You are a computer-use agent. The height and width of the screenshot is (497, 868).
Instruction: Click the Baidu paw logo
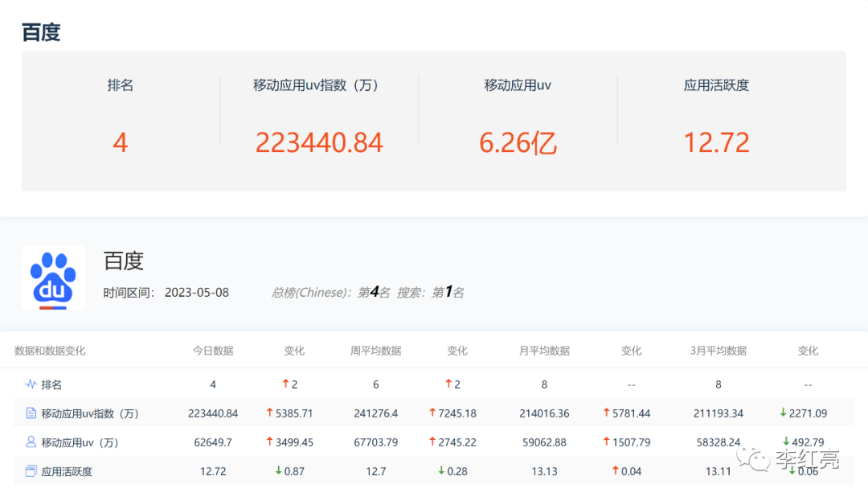click(53, 277)
